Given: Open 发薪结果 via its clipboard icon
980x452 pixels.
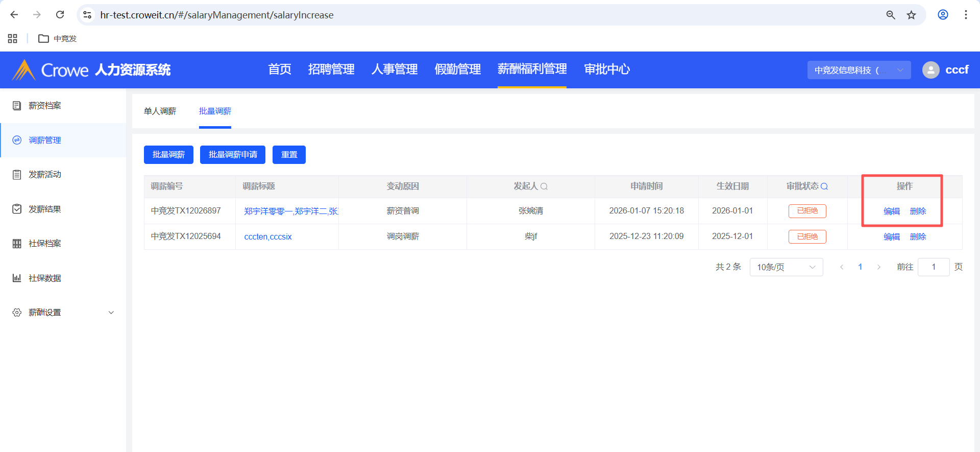Looking at the screenshot, I should coord(17,209).
